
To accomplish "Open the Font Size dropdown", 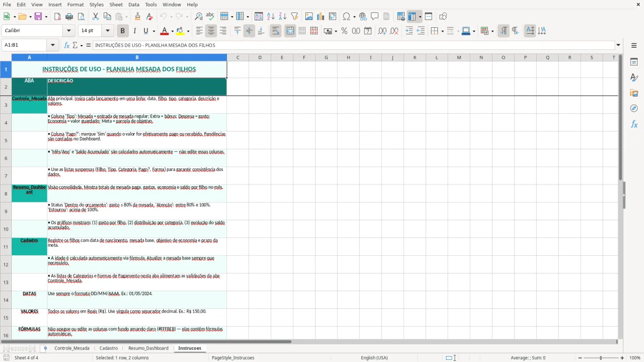I will pyautogui.click(x=108, y=31).
